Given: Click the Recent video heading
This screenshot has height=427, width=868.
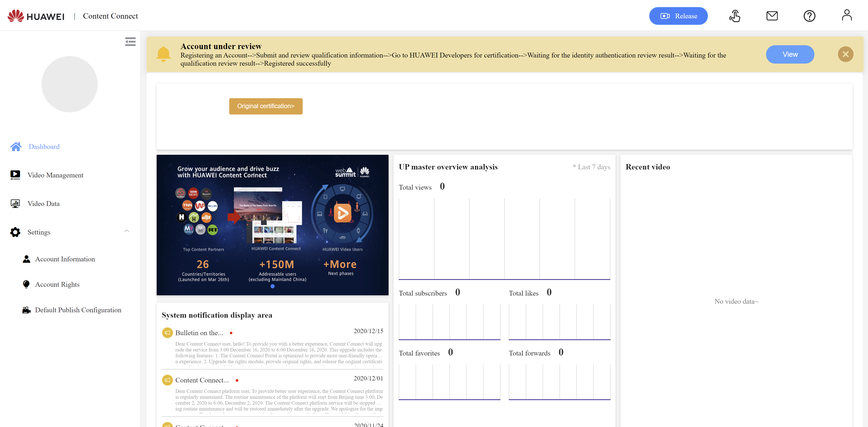Looking at the screenshot, I should click(x=648, y=167).
